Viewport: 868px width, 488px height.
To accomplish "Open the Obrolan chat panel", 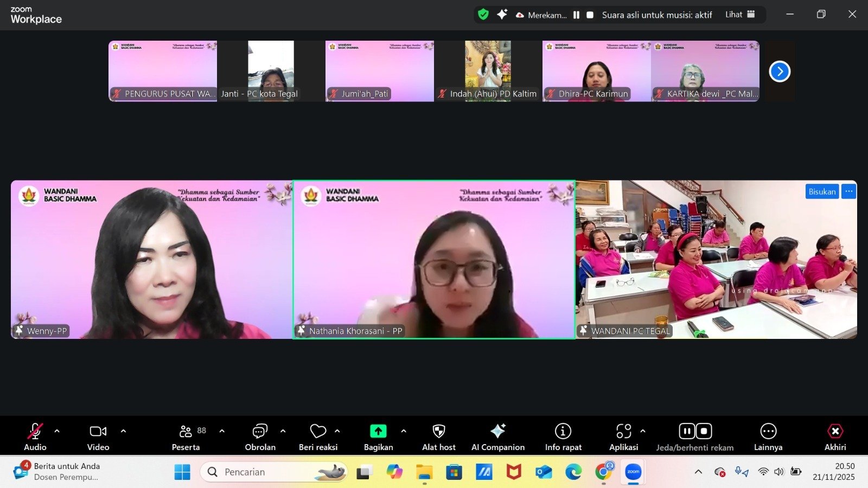I will (260, 437).
